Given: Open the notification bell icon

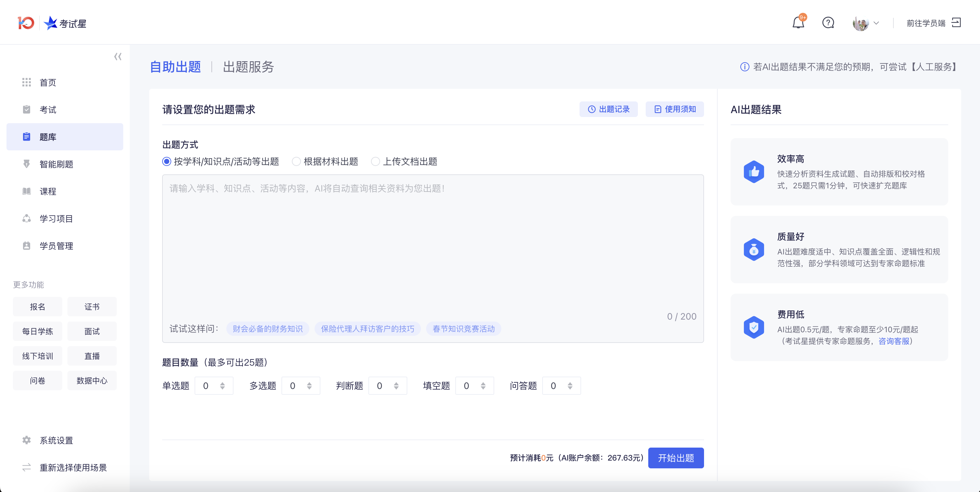Looking at the screenshot, I should (x=798, y=23).
